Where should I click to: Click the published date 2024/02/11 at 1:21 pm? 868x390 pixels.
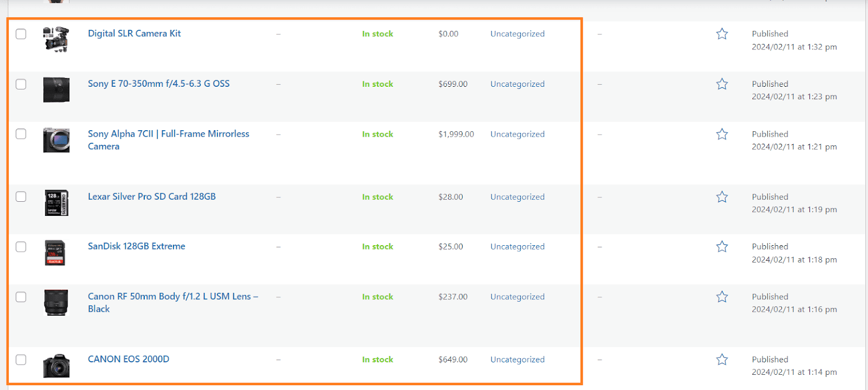click(794, 146)
